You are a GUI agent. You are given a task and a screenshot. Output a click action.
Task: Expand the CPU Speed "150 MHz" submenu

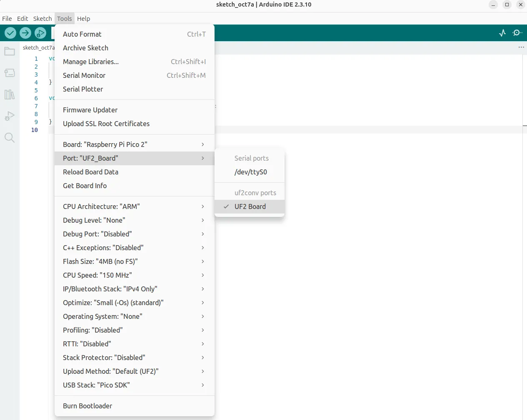(x=135, y=275)
